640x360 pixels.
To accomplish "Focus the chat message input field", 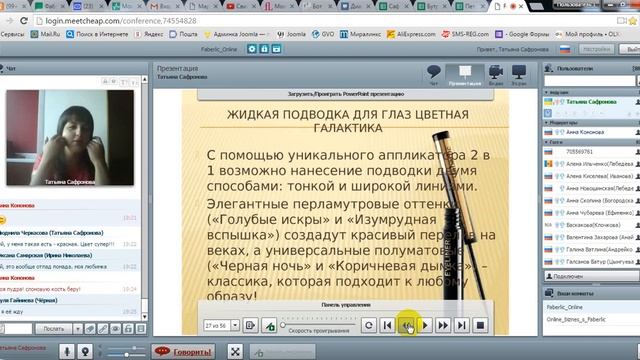I will pos(18,329).
